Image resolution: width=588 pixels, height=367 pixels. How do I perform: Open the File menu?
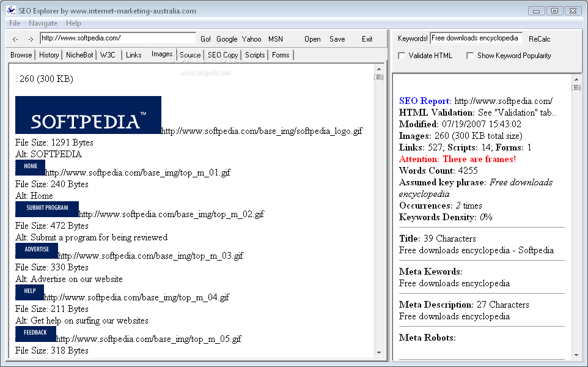[x=15, y=23]
